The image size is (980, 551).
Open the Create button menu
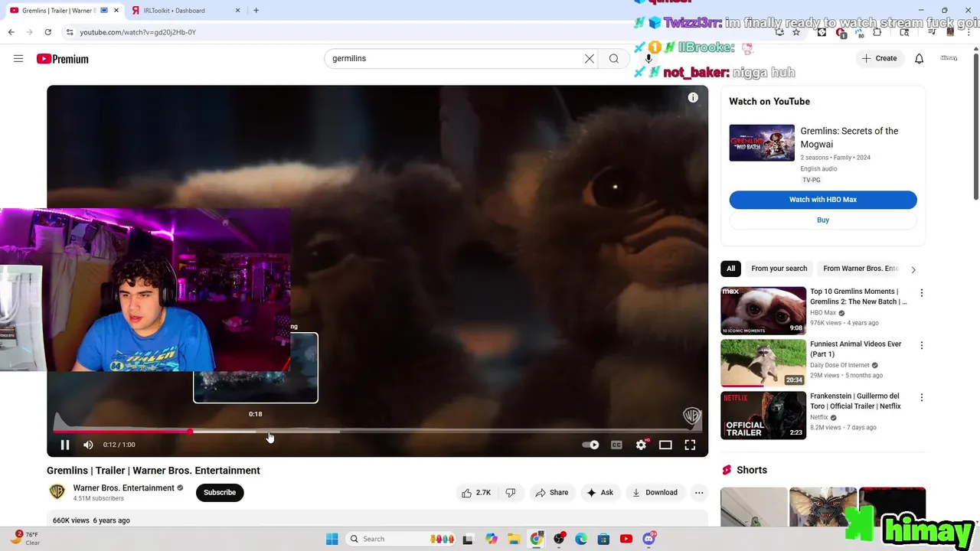(x=879, y=58)
